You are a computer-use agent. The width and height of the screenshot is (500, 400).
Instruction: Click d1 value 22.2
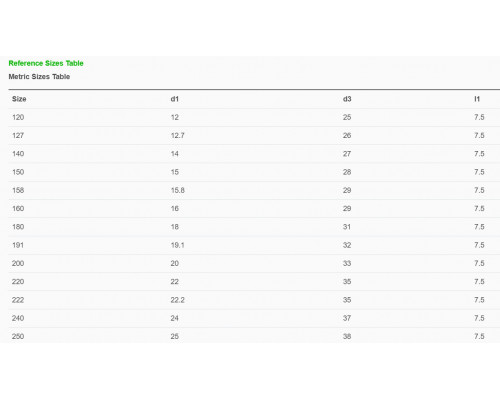[178, 300]
